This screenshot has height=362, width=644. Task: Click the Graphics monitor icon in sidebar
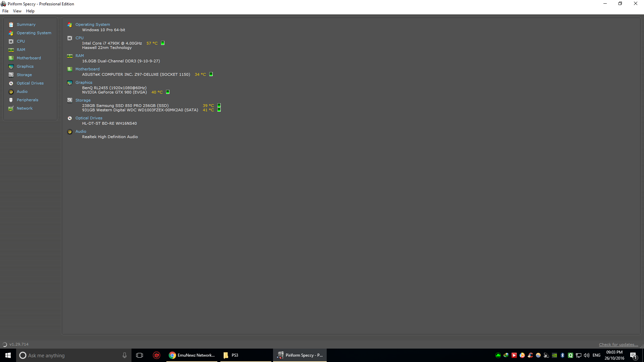pos(11,67)
